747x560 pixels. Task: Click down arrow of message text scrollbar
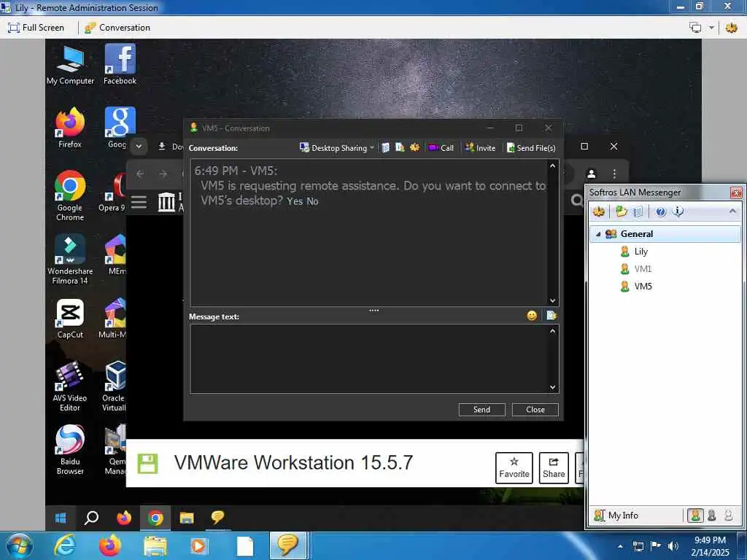pos(553,387)
